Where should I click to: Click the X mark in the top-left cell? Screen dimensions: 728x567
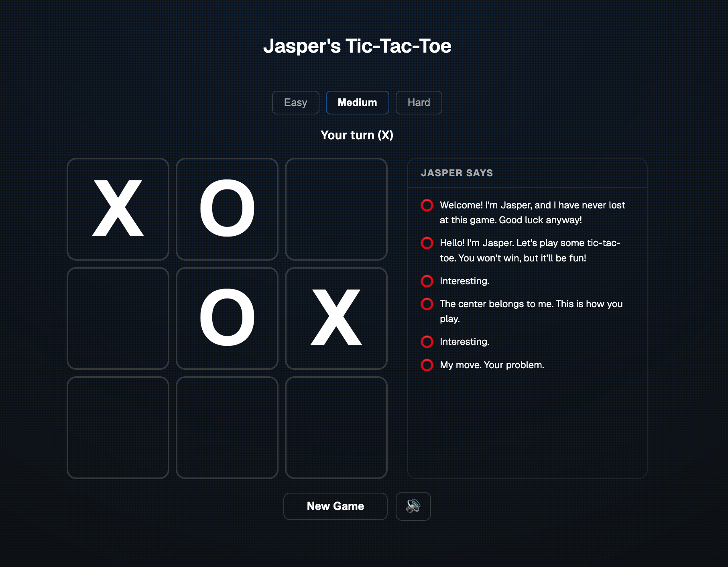(x=117, y=208)
